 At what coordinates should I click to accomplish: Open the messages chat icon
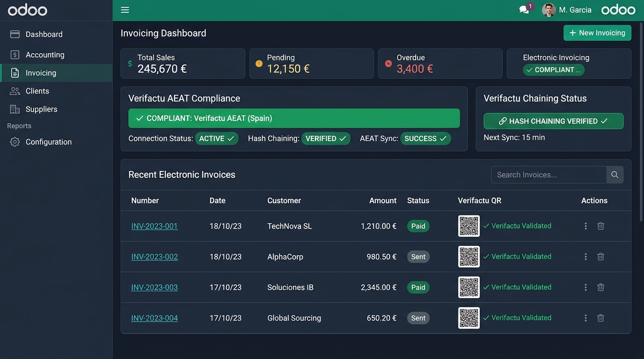coord(524,10)
